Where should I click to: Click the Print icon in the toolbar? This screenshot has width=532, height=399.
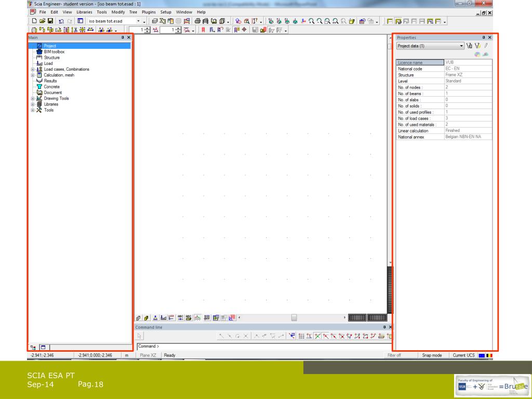[x=197, y=21]
